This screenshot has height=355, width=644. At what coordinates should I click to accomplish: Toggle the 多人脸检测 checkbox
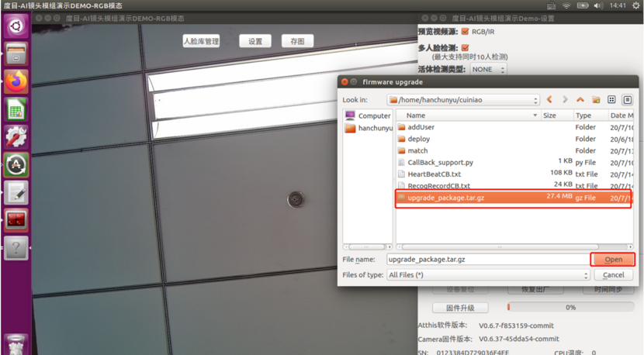point(466,47)
